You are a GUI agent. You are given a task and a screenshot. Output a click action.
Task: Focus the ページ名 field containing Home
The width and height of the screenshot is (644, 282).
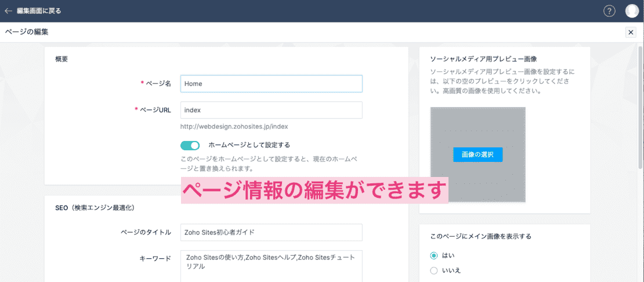[x=272, y=84]
